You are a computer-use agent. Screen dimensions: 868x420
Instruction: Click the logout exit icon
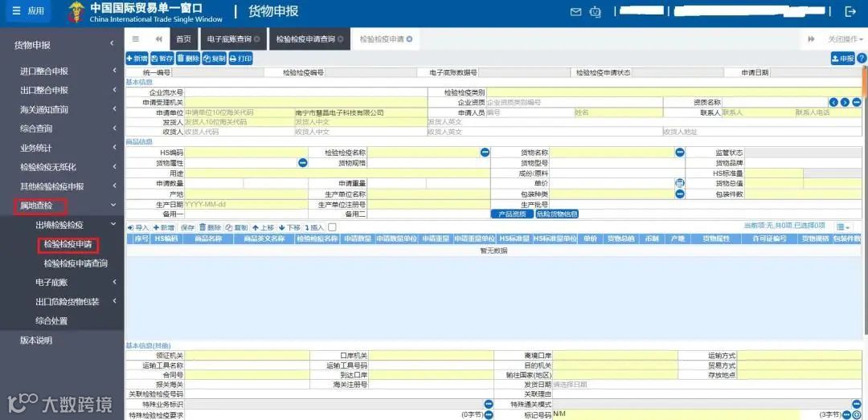pyautogui.click(x=850, y=11)
